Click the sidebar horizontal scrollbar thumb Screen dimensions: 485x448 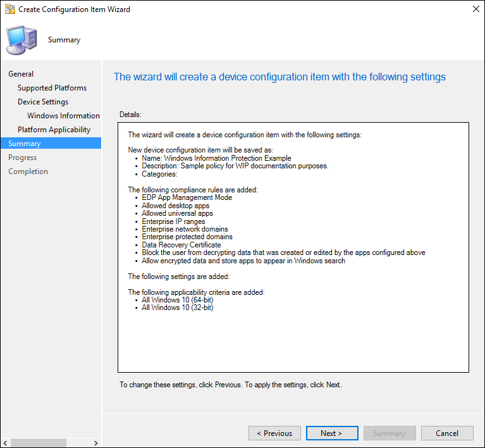coord(39,443)
